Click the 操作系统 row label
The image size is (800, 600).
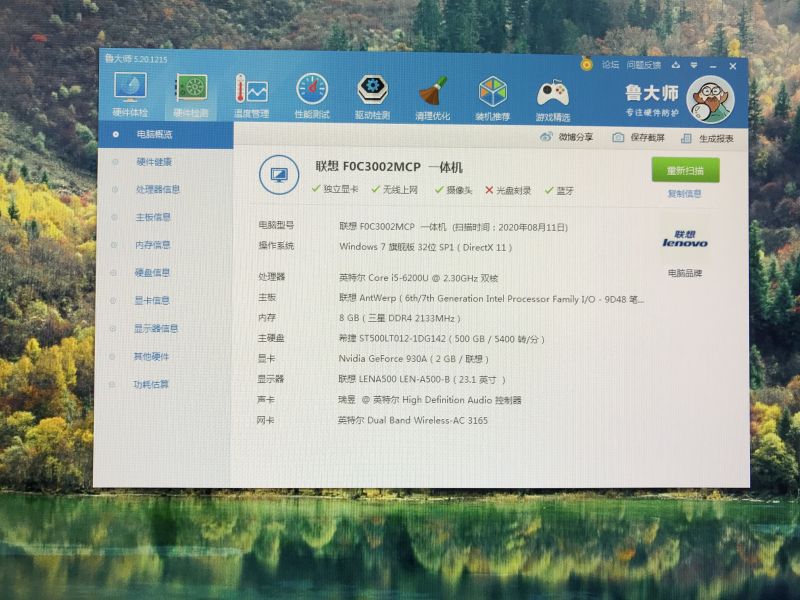276,246
